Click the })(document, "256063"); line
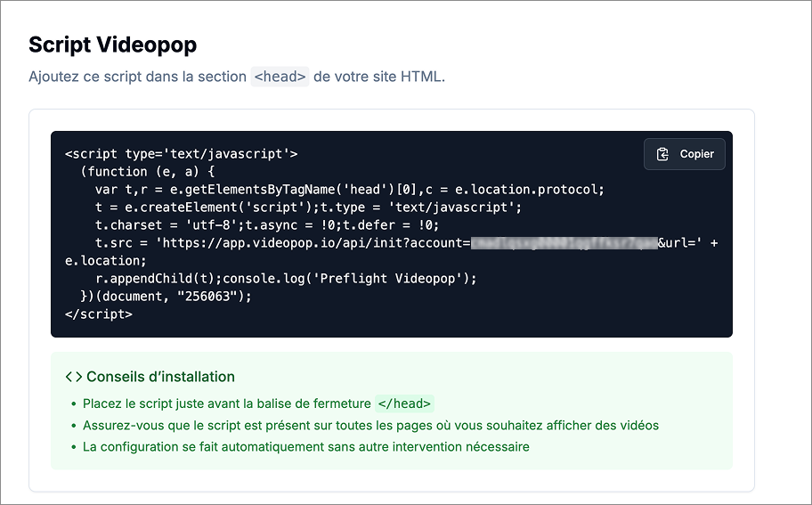The image size is (812, 505). point(166,296)
